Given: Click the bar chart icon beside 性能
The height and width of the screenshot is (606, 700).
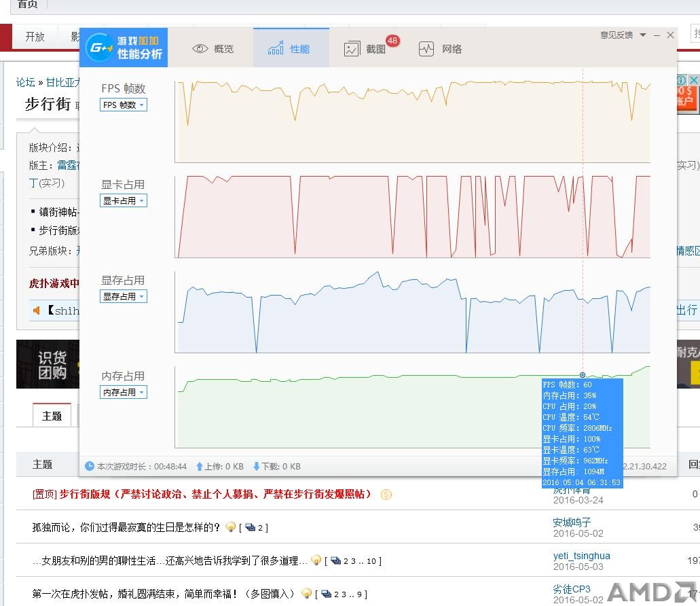Looking at the screenshot, I should [276, 48].
